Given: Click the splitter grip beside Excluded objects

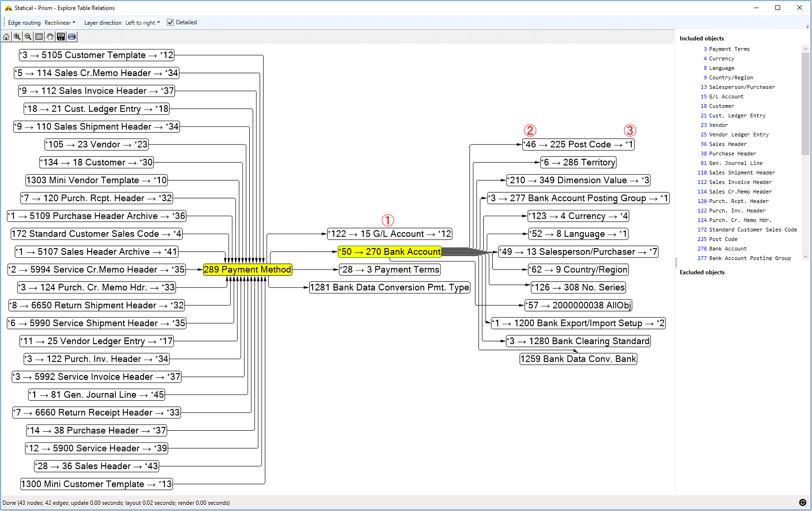Looking at the screenshot, I should point(676,262).
